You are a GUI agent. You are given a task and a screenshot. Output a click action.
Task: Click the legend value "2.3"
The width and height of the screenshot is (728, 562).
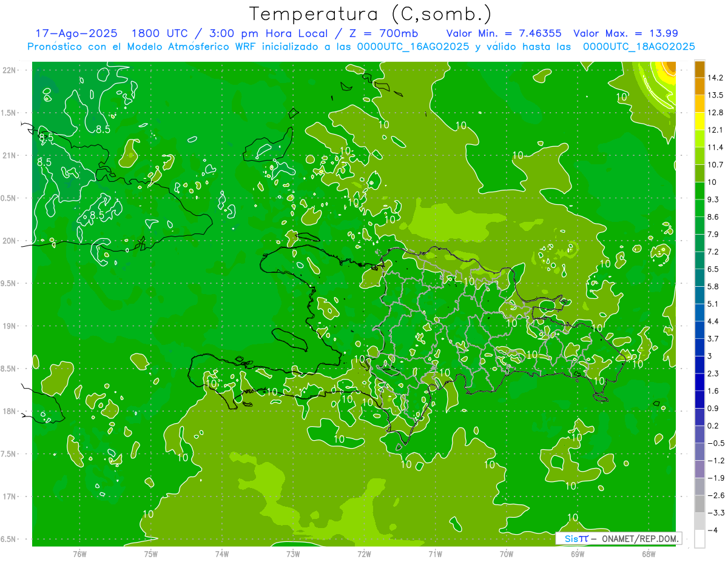pyautogui.click(x=713, y=373)
